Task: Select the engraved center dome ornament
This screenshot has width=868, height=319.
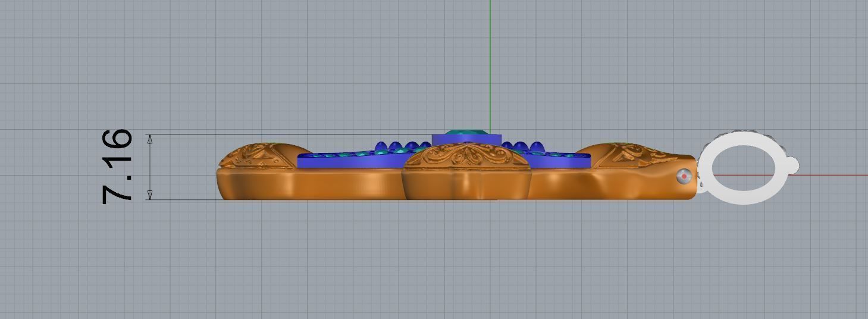Action: [466, 157]
